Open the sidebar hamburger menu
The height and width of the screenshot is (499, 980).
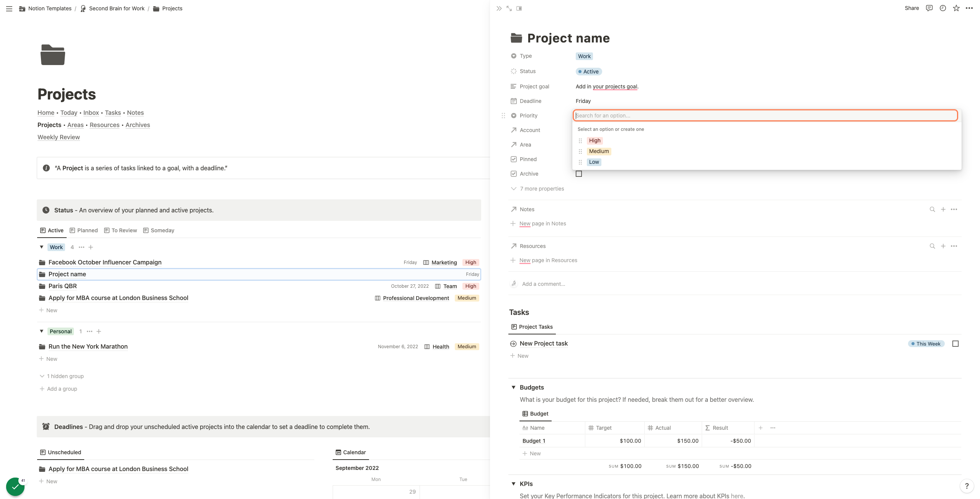click(9, 8)
